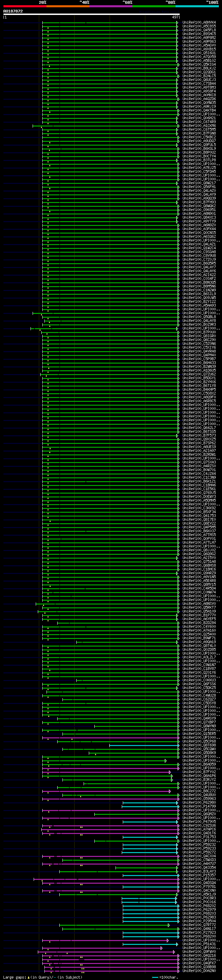
Task: Click the UniRef100_Q06H21 label
Action: [199, 118]
